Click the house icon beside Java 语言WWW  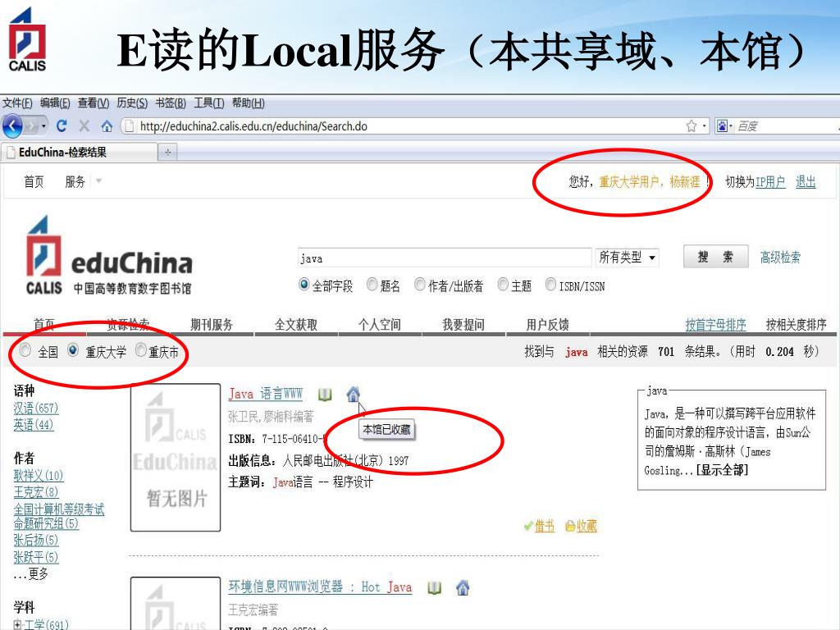[x=353, y=395]
